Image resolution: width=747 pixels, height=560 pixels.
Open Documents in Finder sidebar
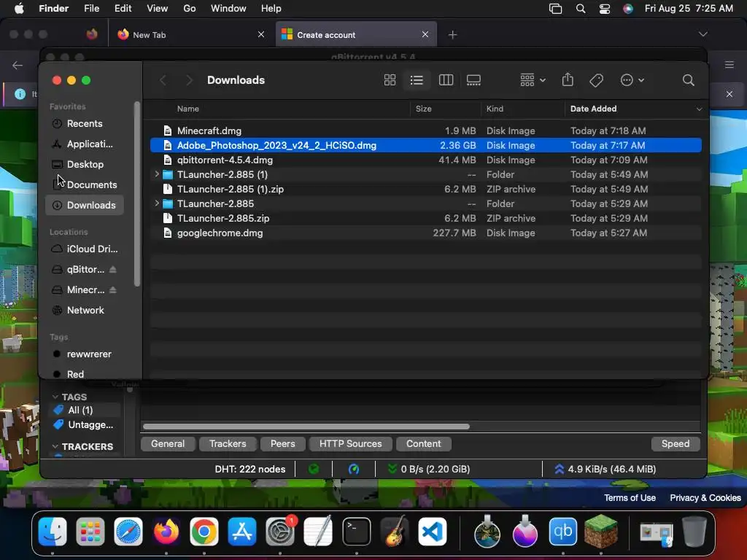click(85, 184)
